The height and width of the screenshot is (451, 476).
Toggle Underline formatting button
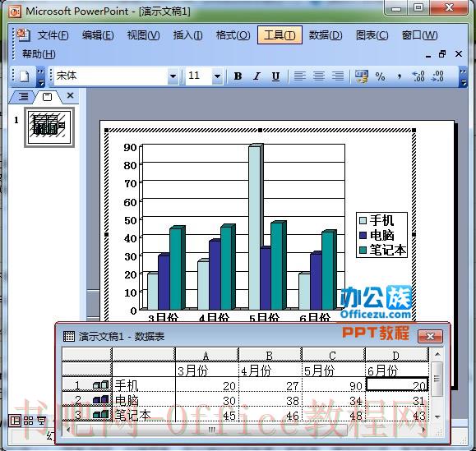pos(275,76)
